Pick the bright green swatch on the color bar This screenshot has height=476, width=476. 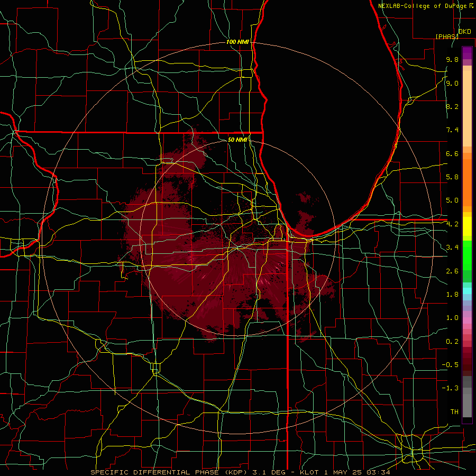coord(467,255)
